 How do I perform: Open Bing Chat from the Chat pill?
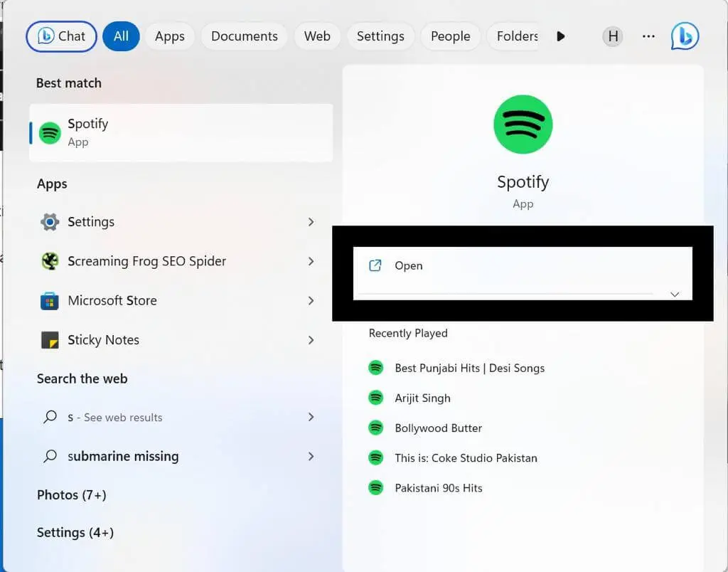pos(61,36)
